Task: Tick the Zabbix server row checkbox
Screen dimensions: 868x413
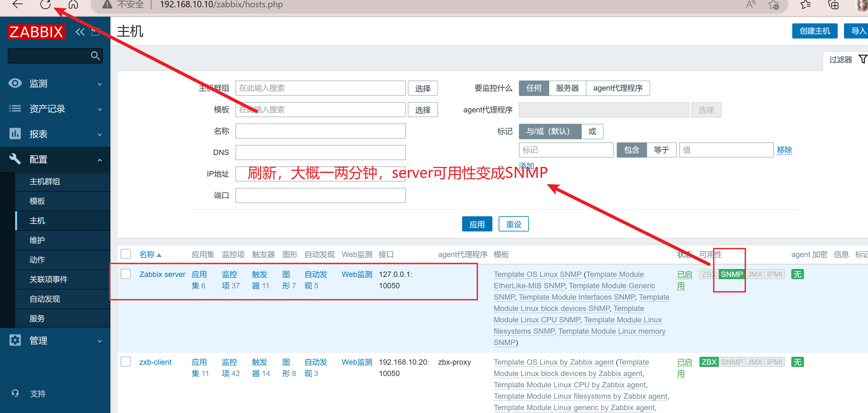Action: click(126, 273)
